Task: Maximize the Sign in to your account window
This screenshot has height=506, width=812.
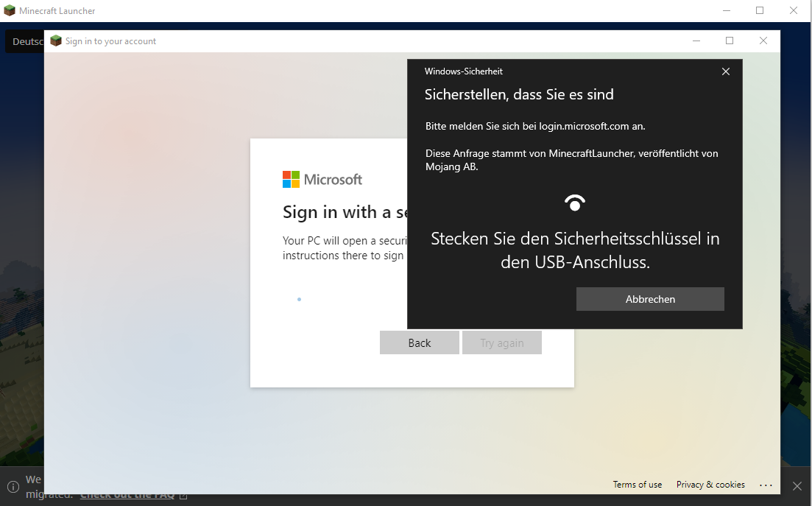Action: 729,41
